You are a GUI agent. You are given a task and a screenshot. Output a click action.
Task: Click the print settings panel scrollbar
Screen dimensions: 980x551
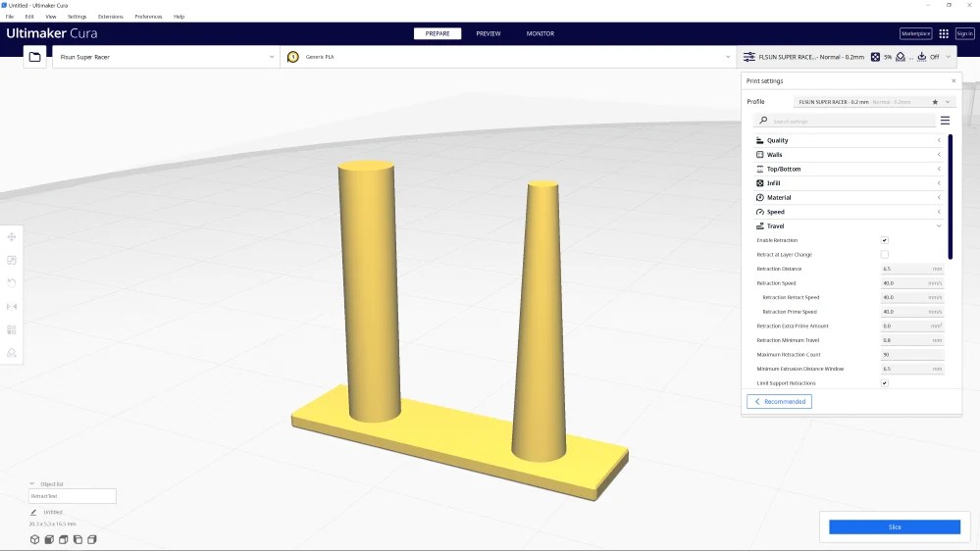950,197
